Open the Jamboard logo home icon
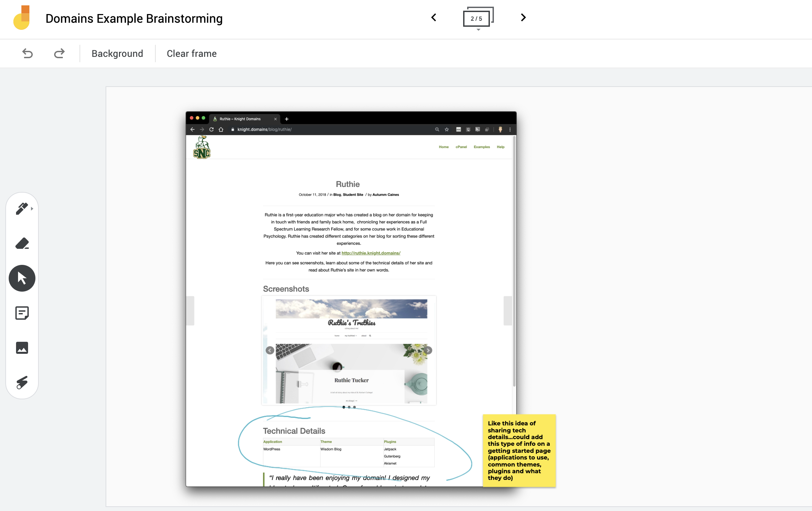 click(22, 18)
